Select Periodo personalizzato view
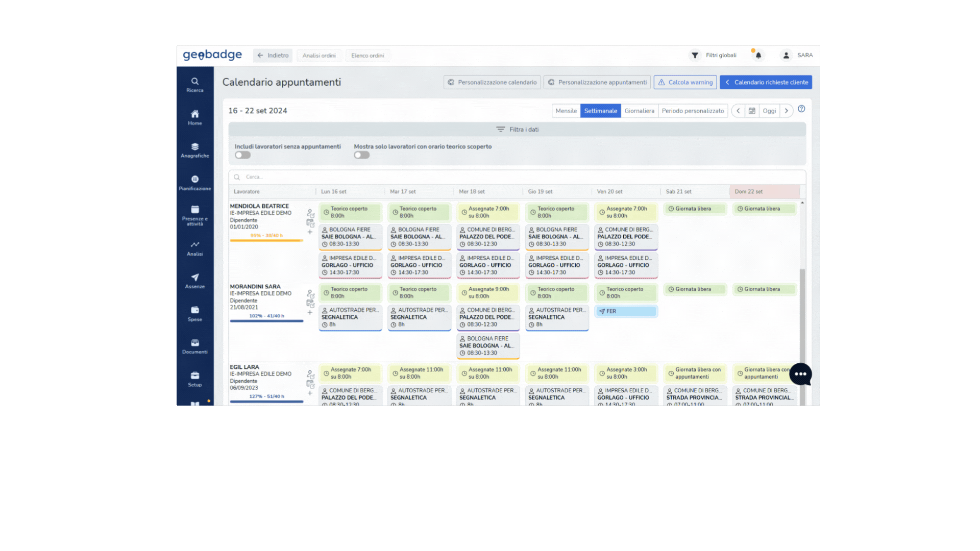This screenshot has width=980, height=551. (693, 111)
